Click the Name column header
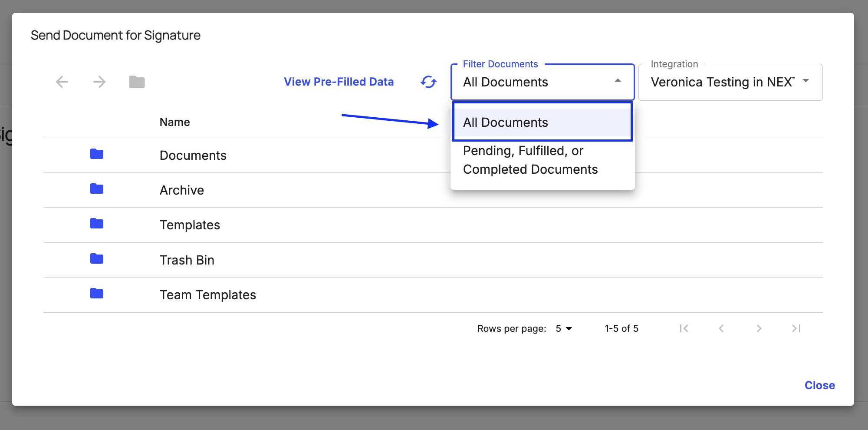This screenshot has height=430, width=868. 174,122
